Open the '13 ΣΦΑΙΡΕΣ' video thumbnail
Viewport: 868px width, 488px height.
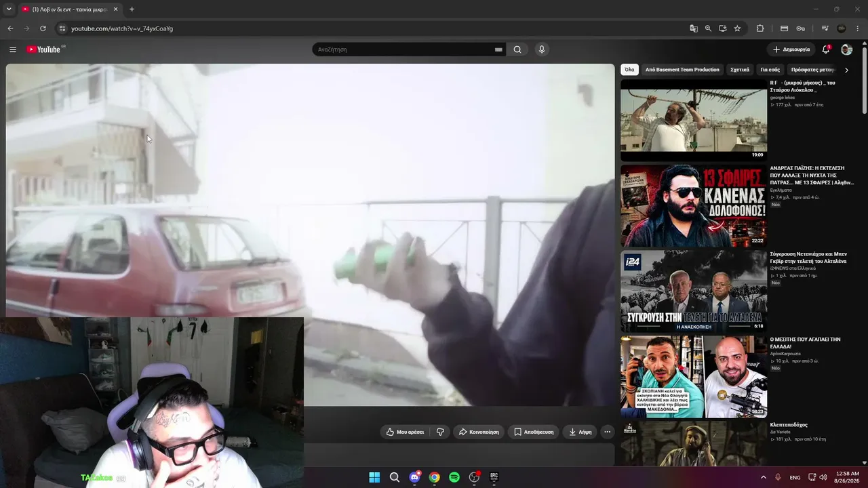pos(694,206)
